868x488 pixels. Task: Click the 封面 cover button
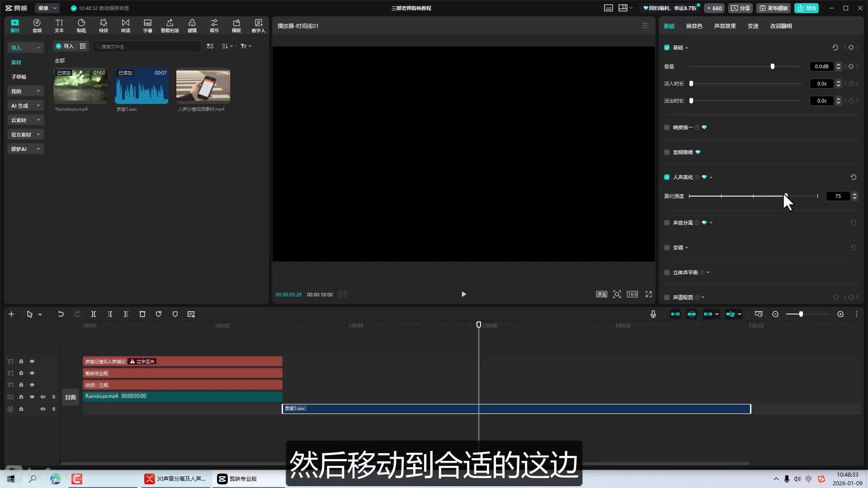(x=71, y=397)
